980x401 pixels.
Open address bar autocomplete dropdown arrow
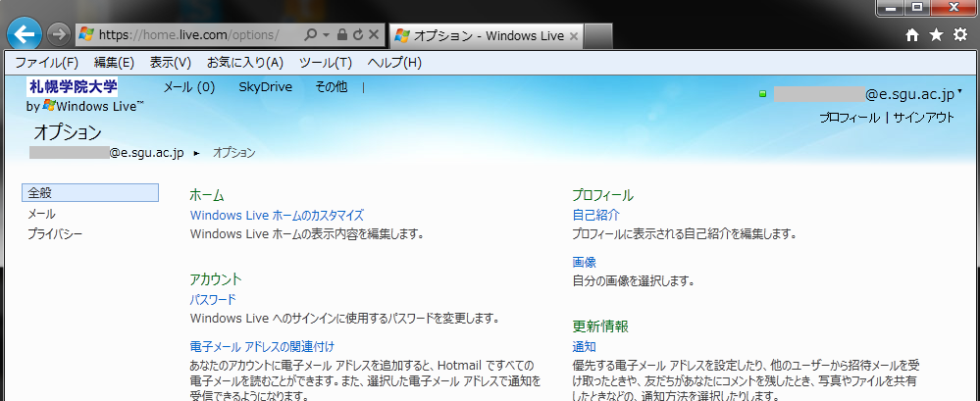(326, 35)
